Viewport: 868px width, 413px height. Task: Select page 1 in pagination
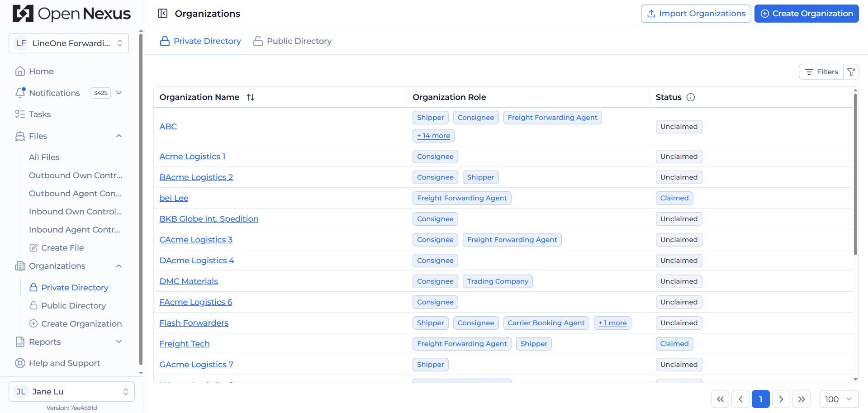[761, 399]
